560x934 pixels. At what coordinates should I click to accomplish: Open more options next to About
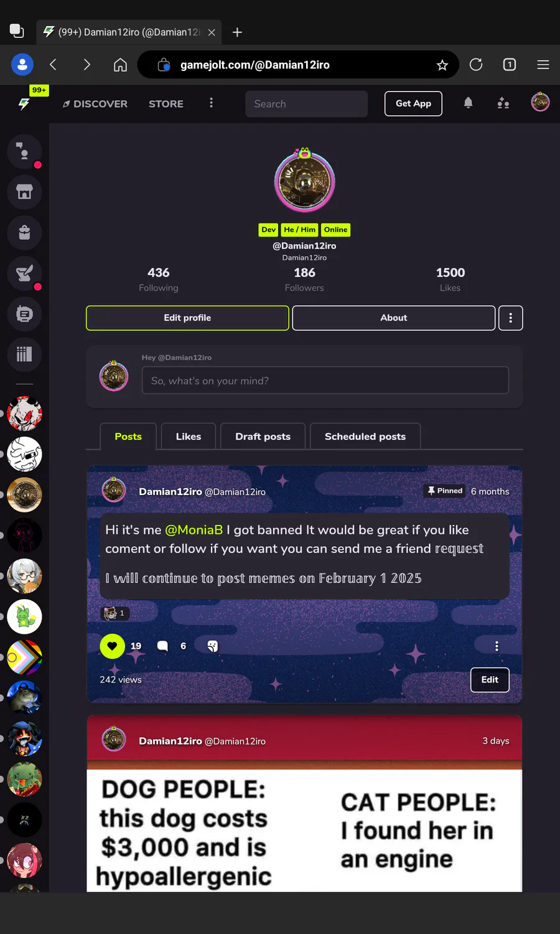click(510, 318)
